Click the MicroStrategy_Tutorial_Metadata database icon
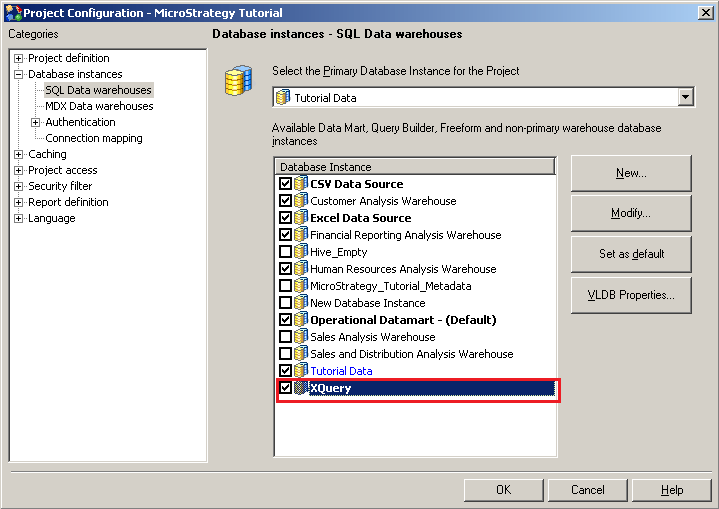 (x=301, y=285)
